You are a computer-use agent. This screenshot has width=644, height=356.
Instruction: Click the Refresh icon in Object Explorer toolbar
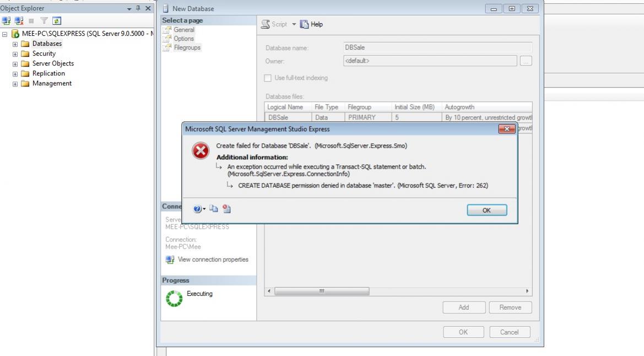click(x=57, y=20)
